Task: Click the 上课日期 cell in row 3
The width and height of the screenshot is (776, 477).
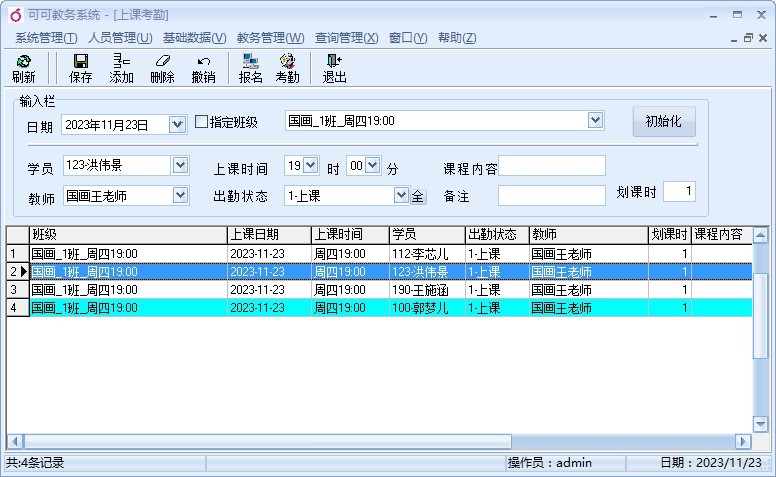Action: pos(269,290)
